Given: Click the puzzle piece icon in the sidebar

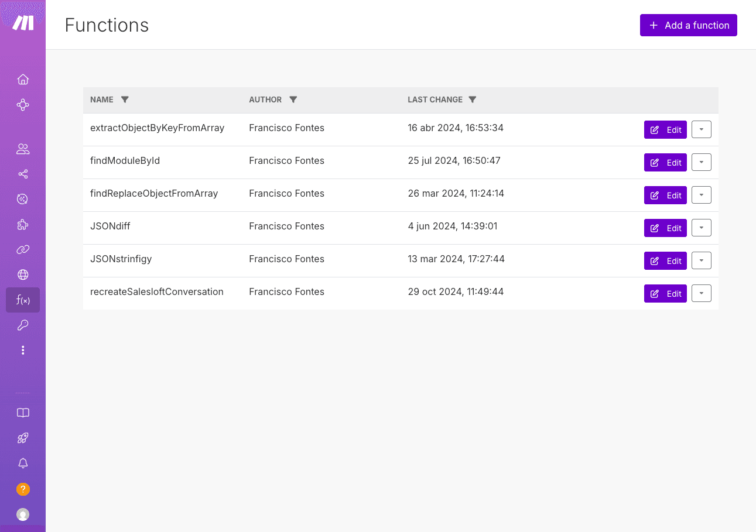Looking at the screenshot, I should tap(23, 225).
